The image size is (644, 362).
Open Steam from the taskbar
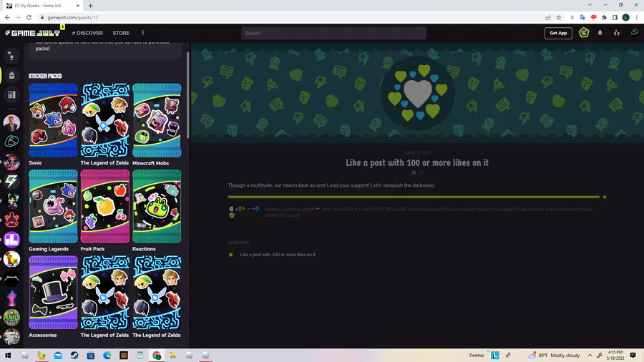74,356
